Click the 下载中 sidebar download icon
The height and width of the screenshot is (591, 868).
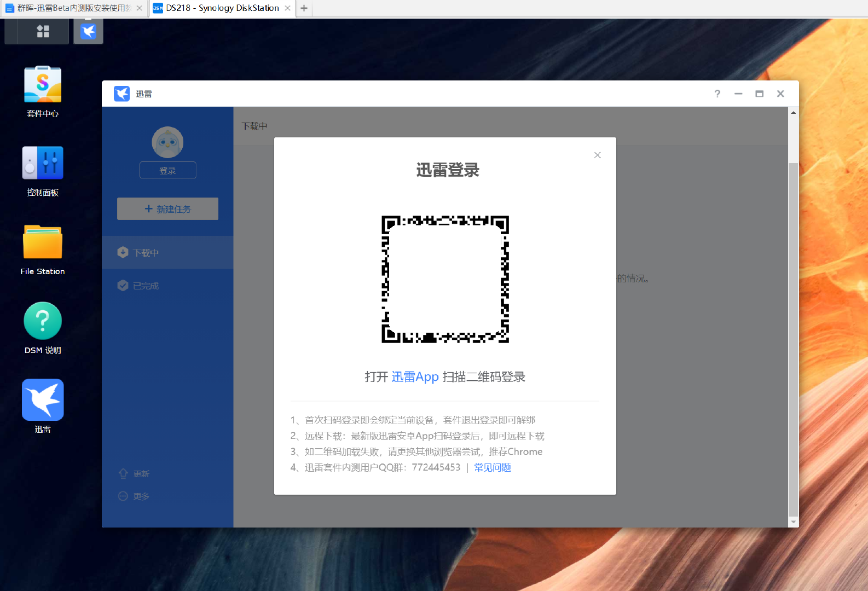pyautogui.click(x=123, y=252)
